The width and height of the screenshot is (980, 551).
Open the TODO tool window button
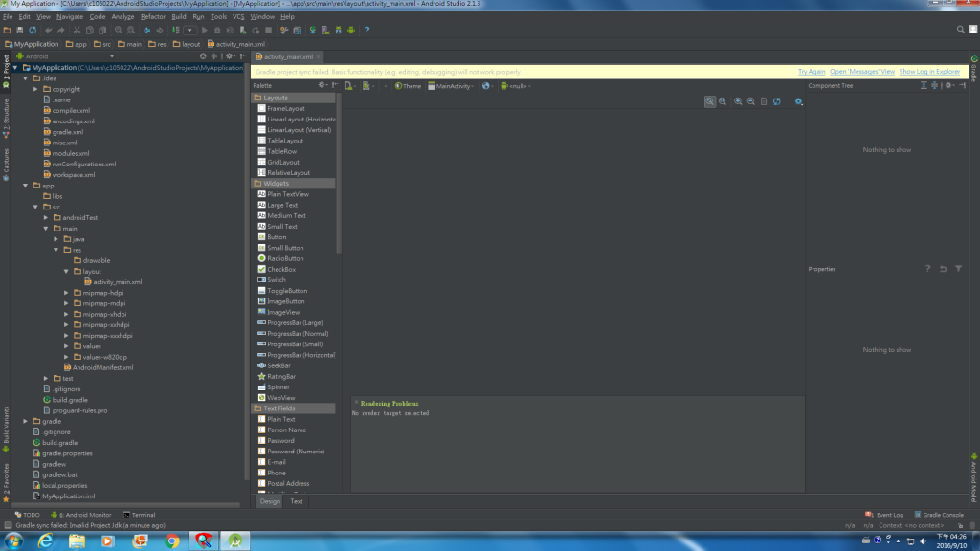pyautogui.click(x=27, y=515)
